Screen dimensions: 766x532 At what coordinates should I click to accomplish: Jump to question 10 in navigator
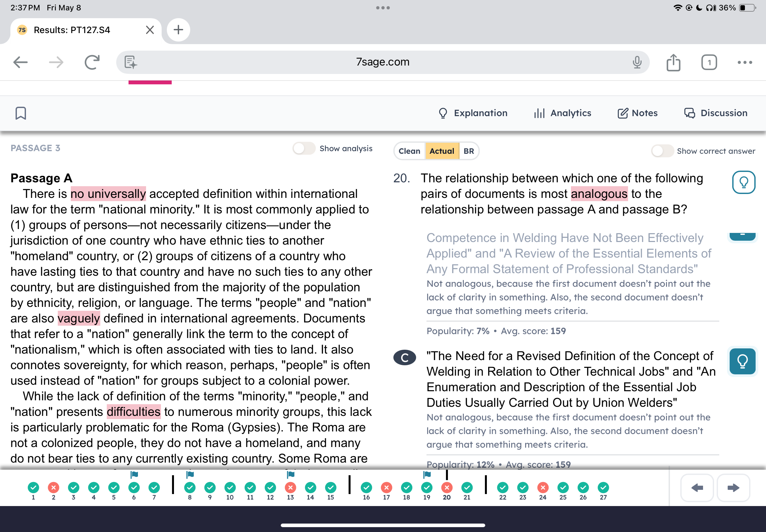click(x=230, y=488)
